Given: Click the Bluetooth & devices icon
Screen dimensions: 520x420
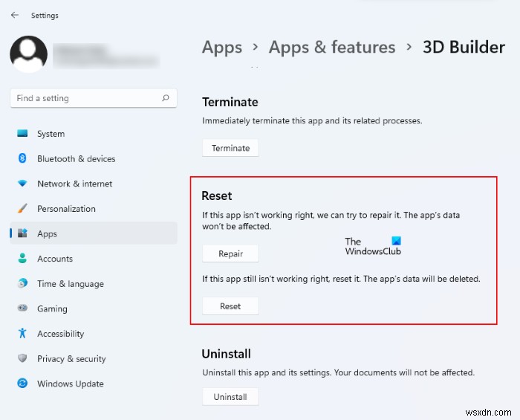Looking at the screenshot, I should pyautogui.click(x=22, y=159).
